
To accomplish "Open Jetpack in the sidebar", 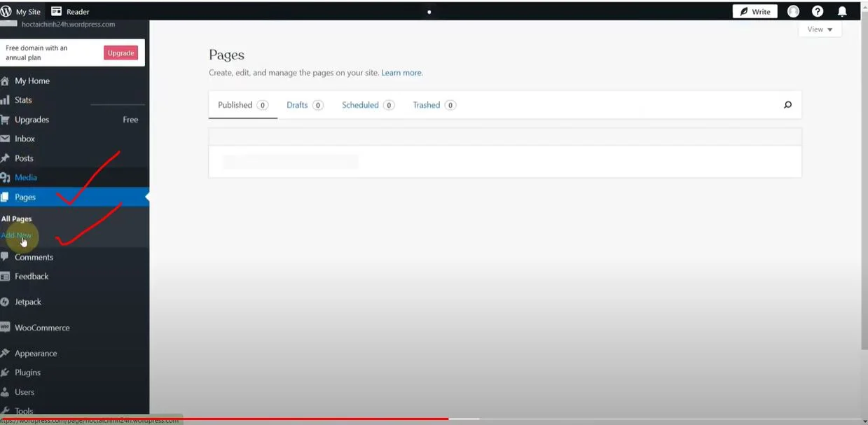I will (28, 302).
